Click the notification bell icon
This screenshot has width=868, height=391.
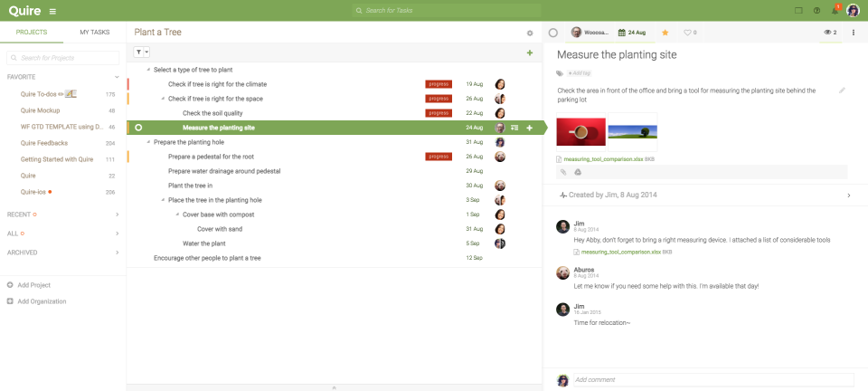[x=835, y=11]
